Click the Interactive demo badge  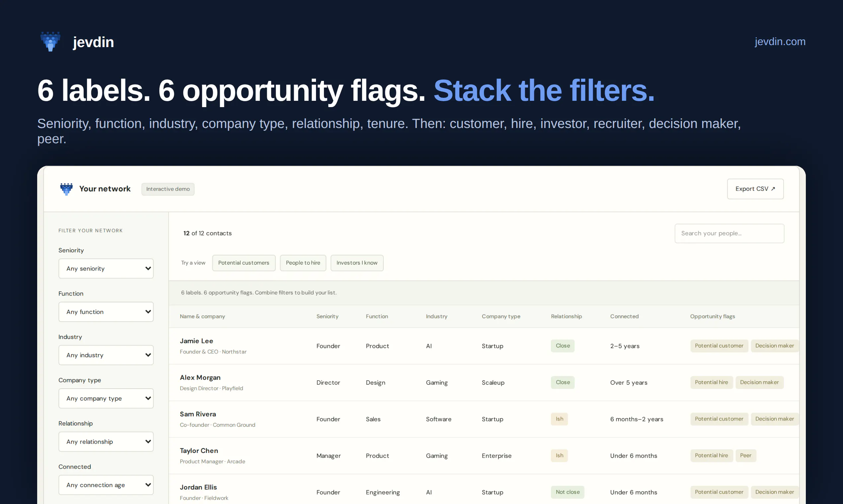pos(168,189)
